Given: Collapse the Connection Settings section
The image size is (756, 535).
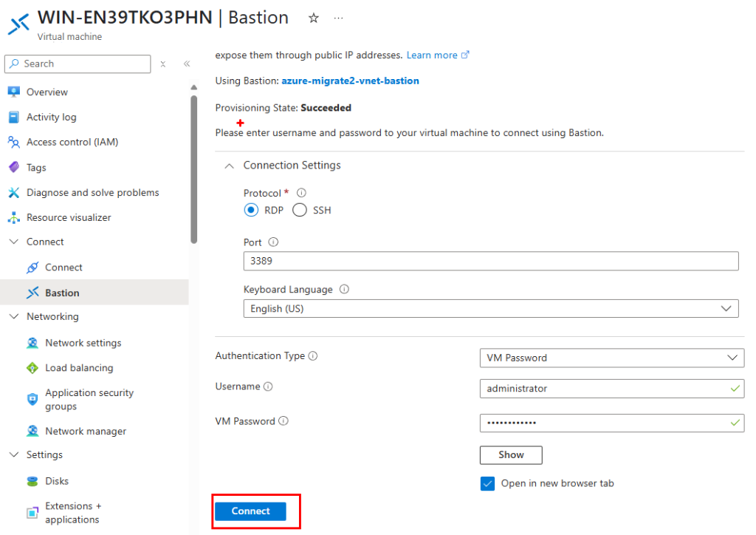Looking at the screenshot, I should (230, 166).
